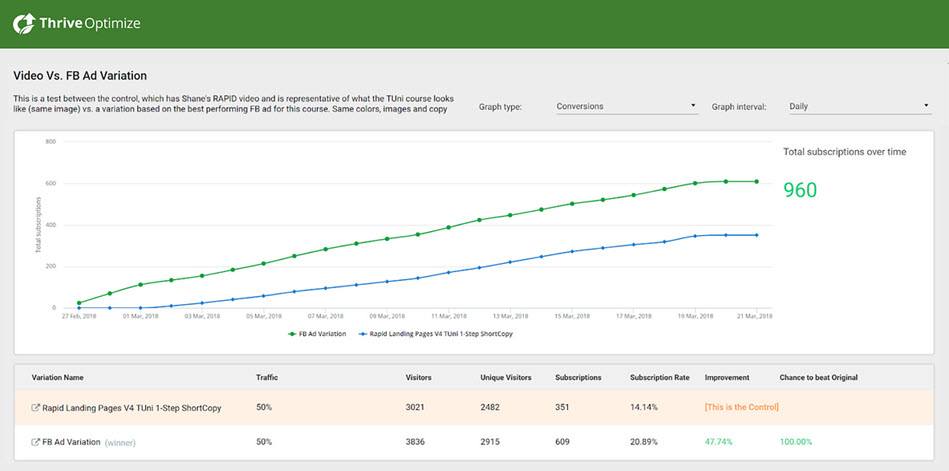949x471 pixels.
Task: Select the Subscription Rate column header
Action: tap(660, 378)
